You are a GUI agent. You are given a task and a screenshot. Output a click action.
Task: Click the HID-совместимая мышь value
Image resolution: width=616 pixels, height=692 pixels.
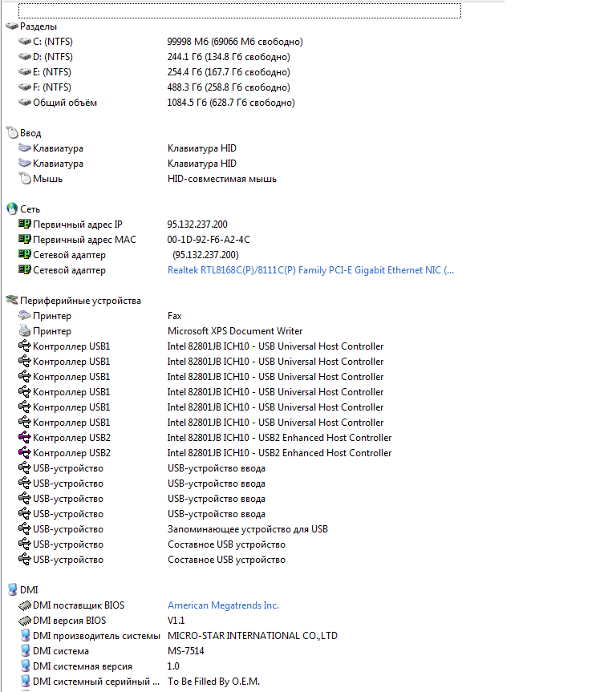coord(222,179)
